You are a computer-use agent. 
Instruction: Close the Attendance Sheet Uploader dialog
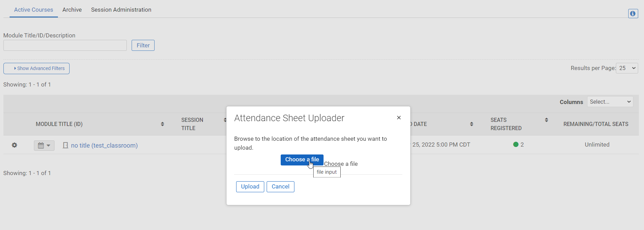(399, 118)
